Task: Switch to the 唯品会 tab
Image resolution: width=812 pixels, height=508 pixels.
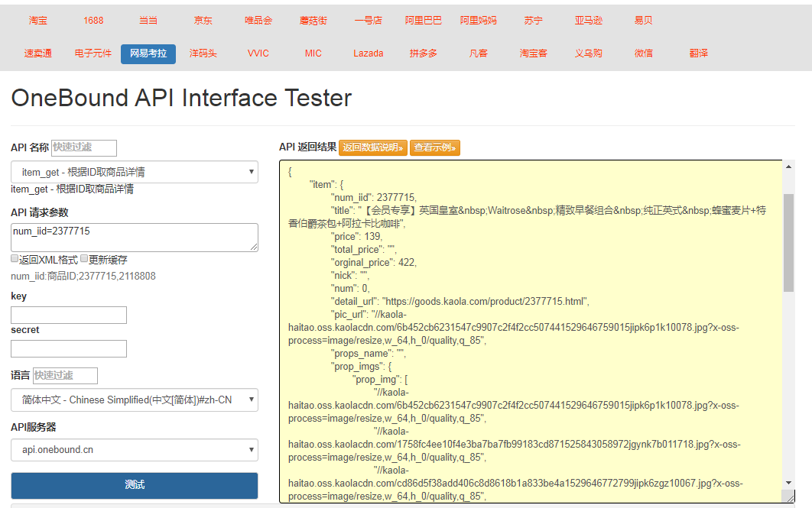Action: (258, 21)
